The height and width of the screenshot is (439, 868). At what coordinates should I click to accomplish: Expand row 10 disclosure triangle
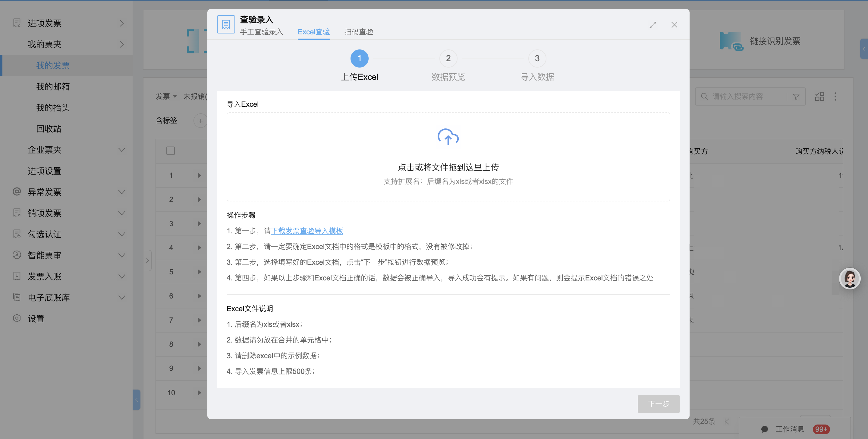[200, 393]
